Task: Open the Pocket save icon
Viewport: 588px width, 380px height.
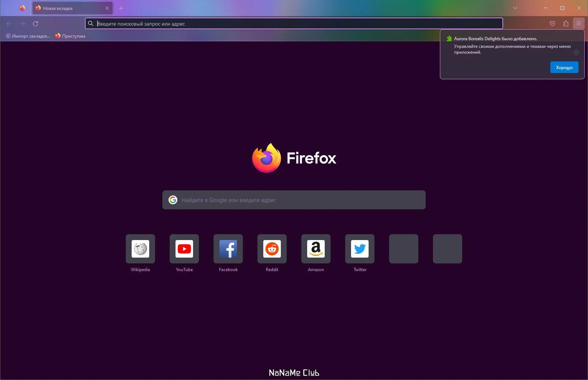Action: (x=553, y=24)
